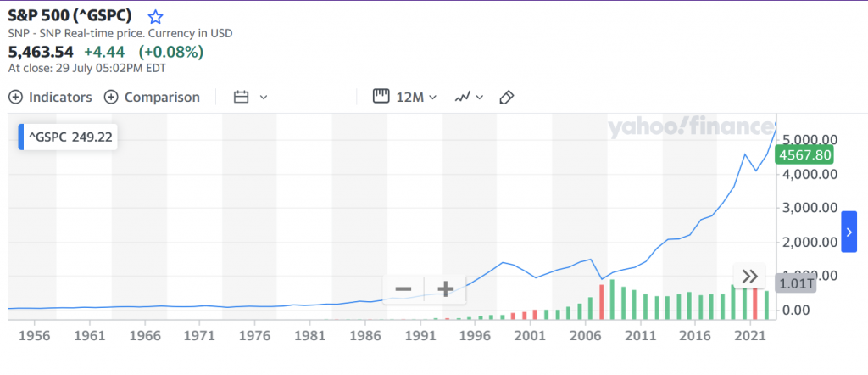Zoom in with the plus button
Image resolution: width=868 pixels, height=375 pixels.
[x=445, y=289]
